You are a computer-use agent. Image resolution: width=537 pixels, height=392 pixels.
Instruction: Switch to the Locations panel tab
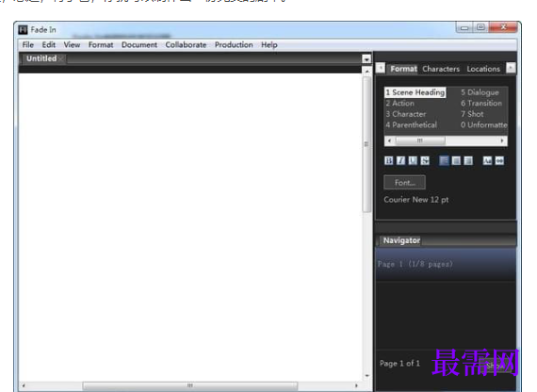click(x=483, y=69)
